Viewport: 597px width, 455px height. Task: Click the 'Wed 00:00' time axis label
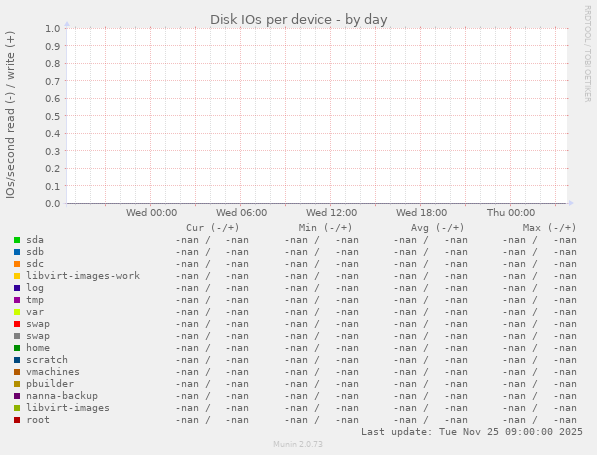coord(152,212)
